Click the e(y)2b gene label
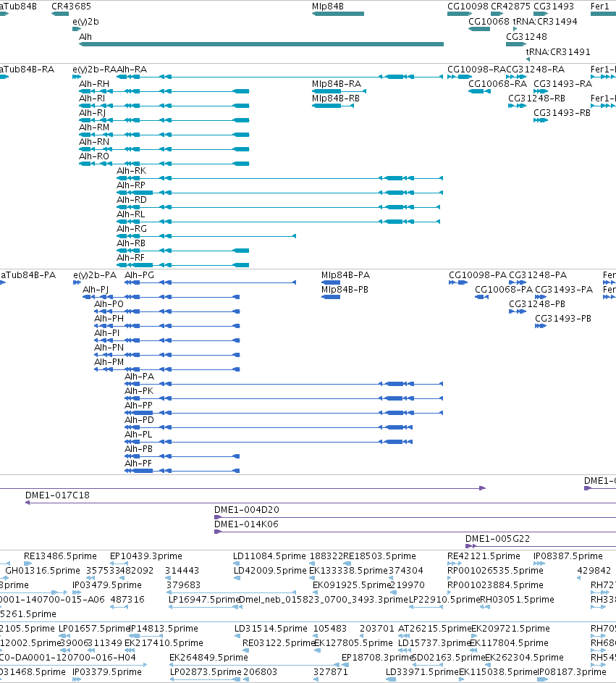The width and height of the screenshot is (616, 683). coord(85,22)
